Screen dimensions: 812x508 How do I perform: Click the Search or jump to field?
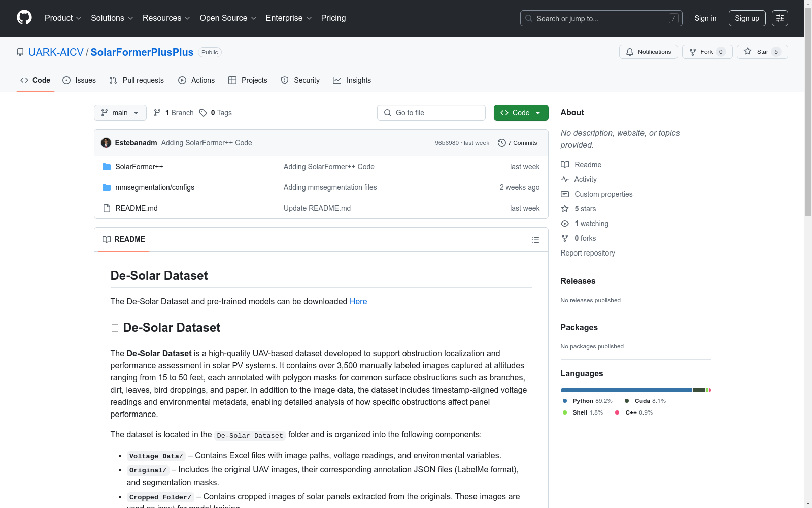601,18
